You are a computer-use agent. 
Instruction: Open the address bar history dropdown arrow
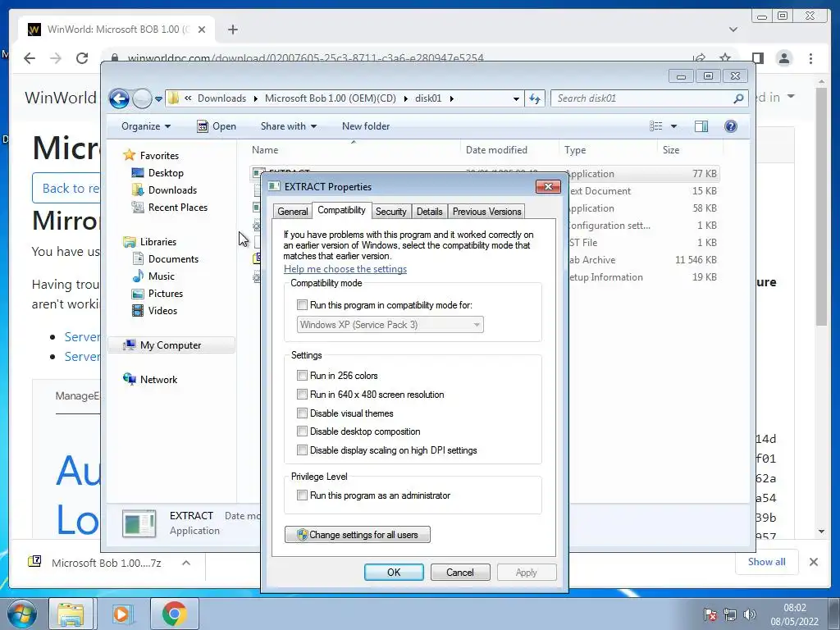pyautogui.click(x=516, y=98)
